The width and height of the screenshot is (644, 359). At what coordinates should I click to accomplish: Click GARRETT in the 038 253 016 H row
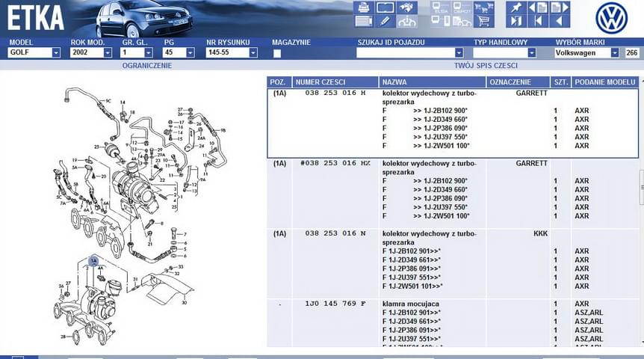[531, 93]
